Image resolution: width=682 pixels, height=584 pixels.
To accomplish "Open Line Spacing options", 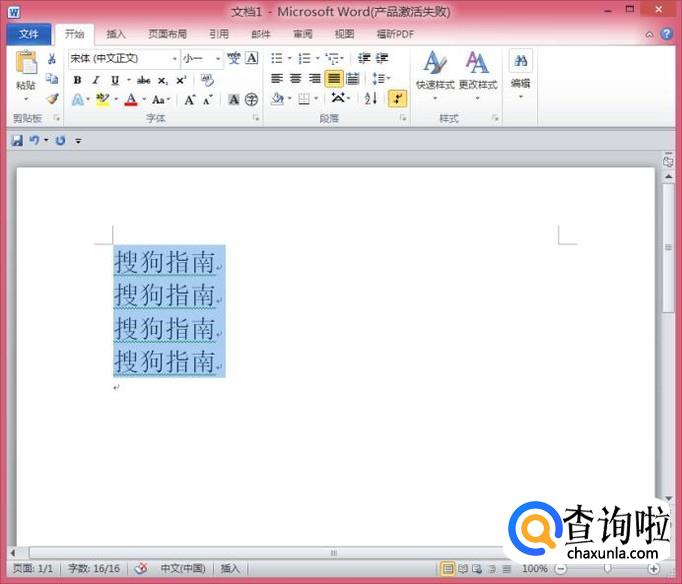I will click(381, 79).
